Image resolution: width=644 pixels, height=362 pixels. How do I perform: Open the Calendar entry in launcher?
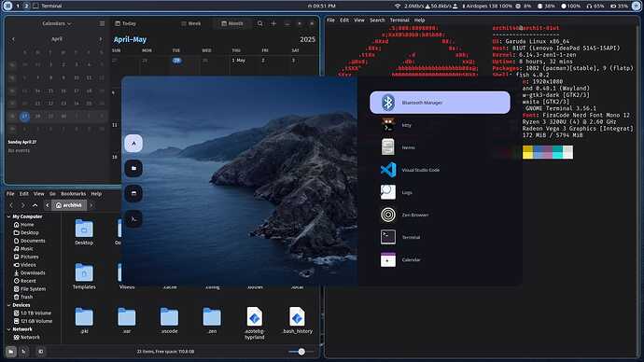tap(440, 259)
